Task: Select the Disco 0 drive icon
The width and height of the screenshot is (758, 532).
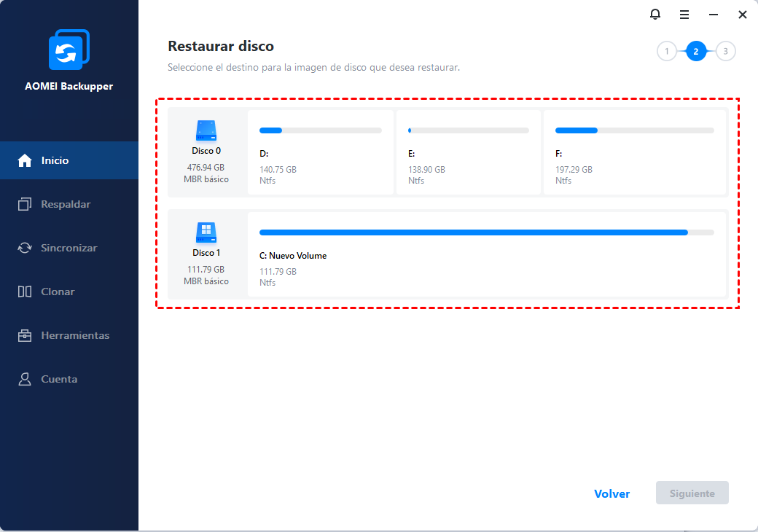Action: pos(206,131)
